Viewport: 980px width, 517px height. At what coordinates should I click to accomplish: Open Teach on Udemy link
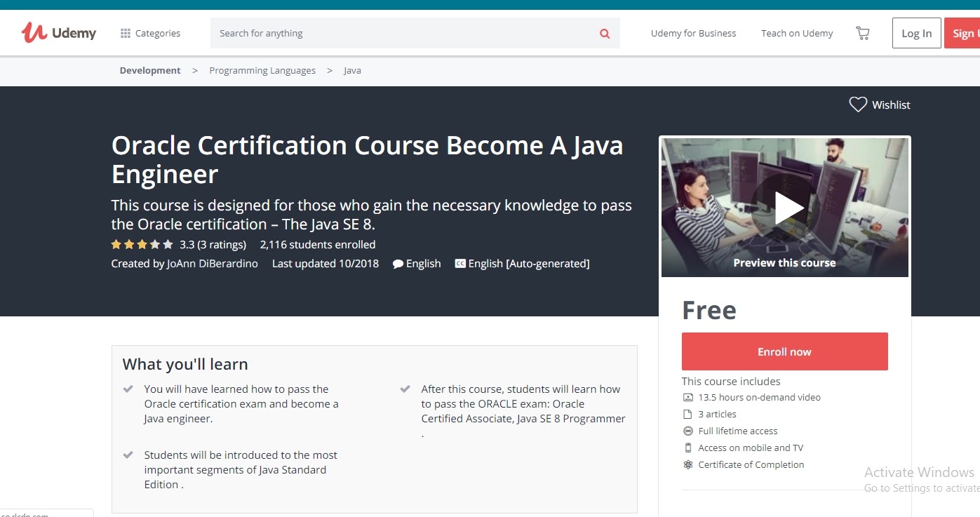(x=797, y=33)
